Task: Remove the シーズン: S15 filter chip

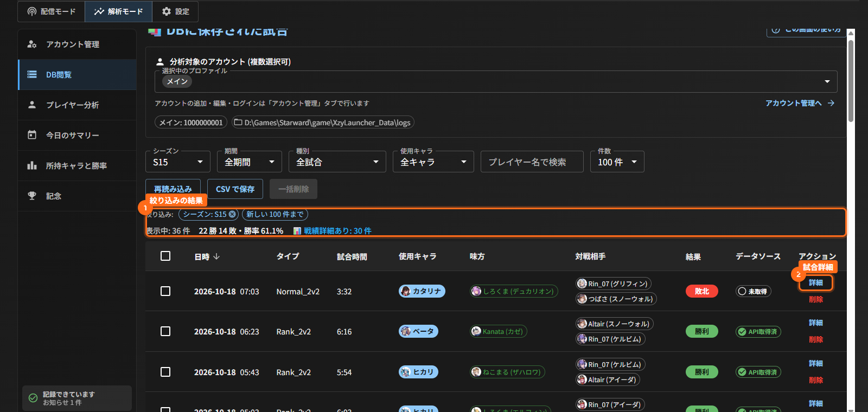Action: coord(232,214)
